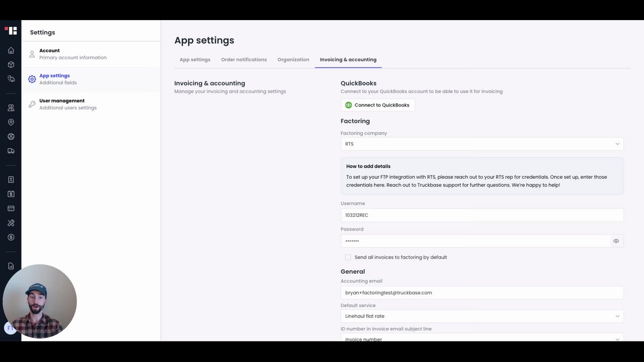The width and height of the screenshot is (644, 362).
Task: Enable Send all invoices to factoring checkbox
Action: pos(348,257)
